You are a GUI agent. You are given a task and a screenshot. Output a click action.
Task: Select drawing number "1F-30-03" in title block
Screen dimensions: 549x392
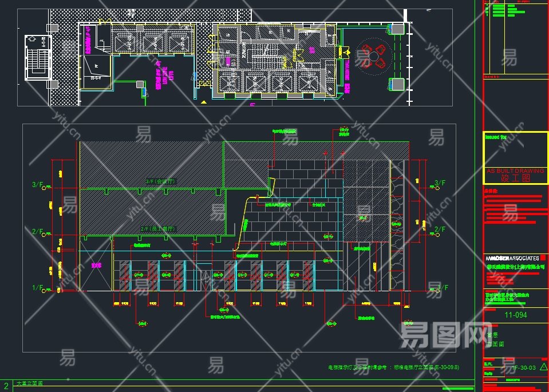pos(523,367)
